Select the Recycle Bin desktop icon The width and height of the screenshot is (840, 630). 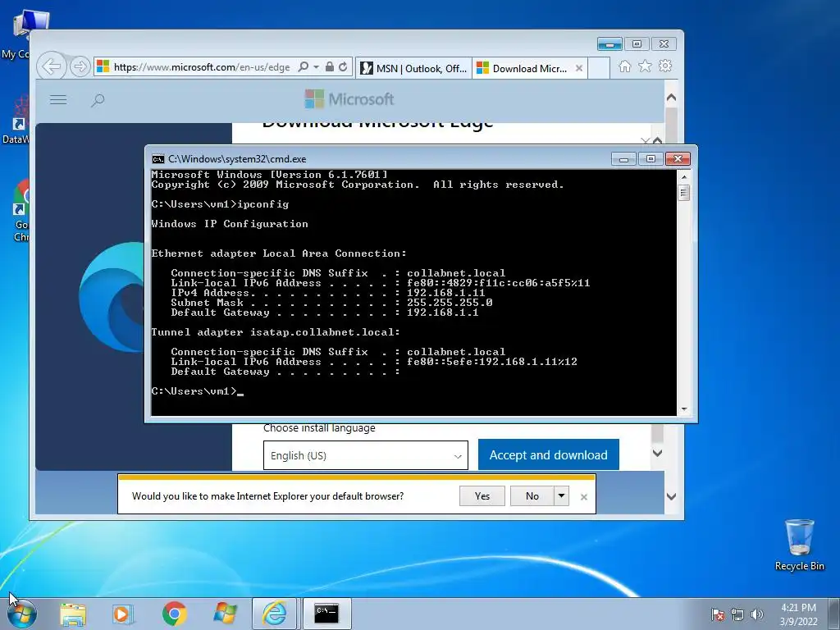(x=799, y=545)
